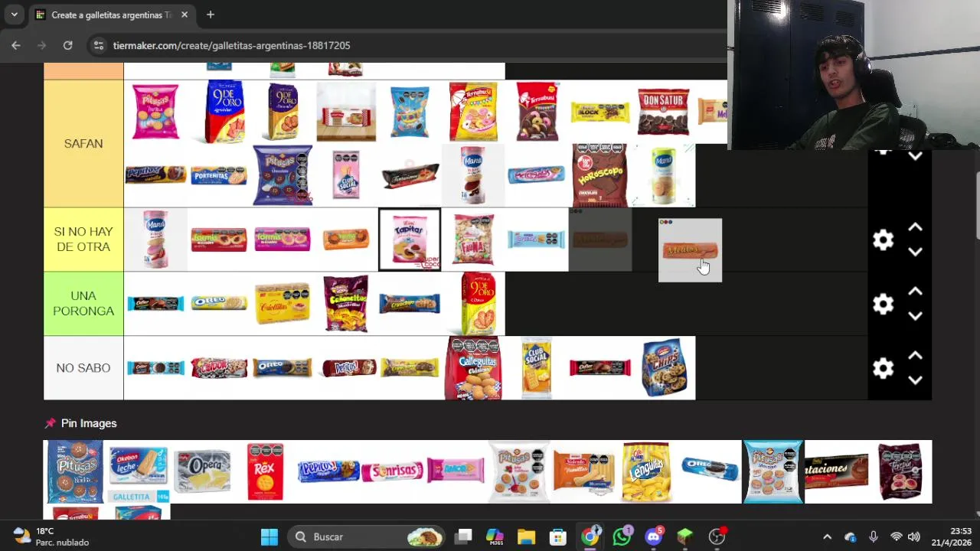Viewport: 980px width, 551px height.
Task: Open settings gear for UNA PORONGA row
Action: 883,304
